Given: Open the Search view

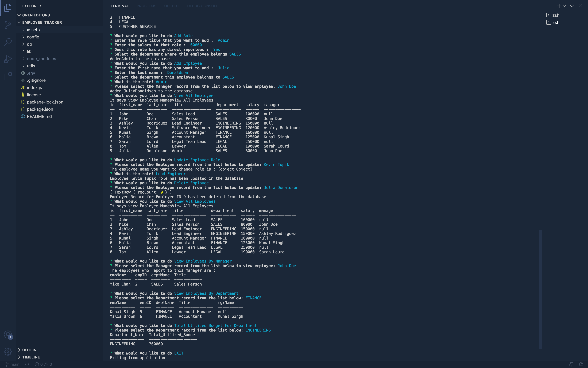Looking at the screenshot, I should (x=8, y=42).
